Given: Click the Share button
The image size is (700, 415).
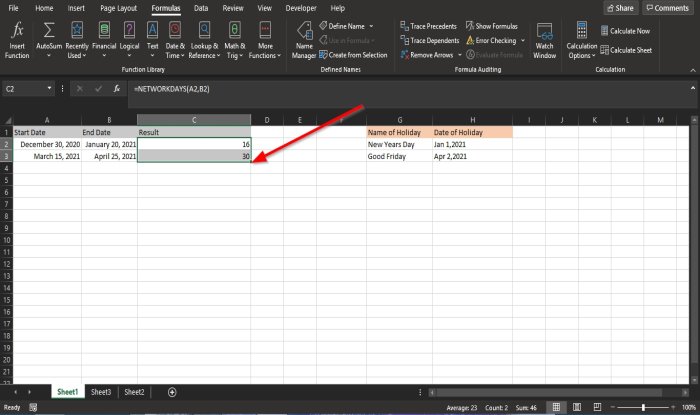Looking at the screenshot, I should tap(619, 8).
